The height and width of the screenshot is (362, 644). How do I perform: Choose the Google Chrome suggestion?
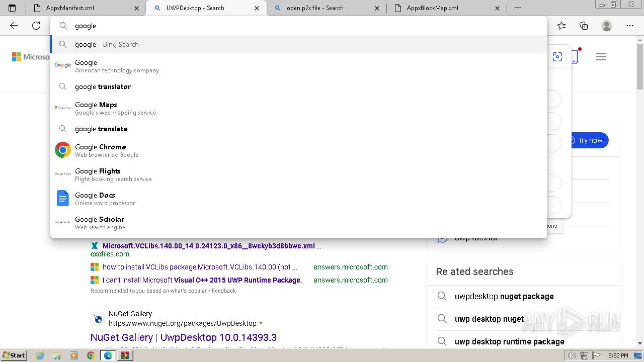tap(299, 150)
